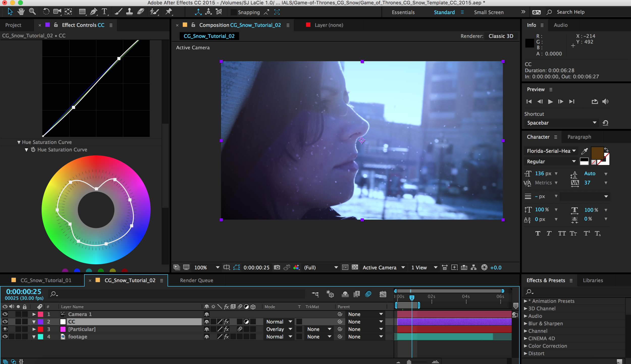Hide the Camera 1 layer
The image size is (631, 364).
pos(5,314)
